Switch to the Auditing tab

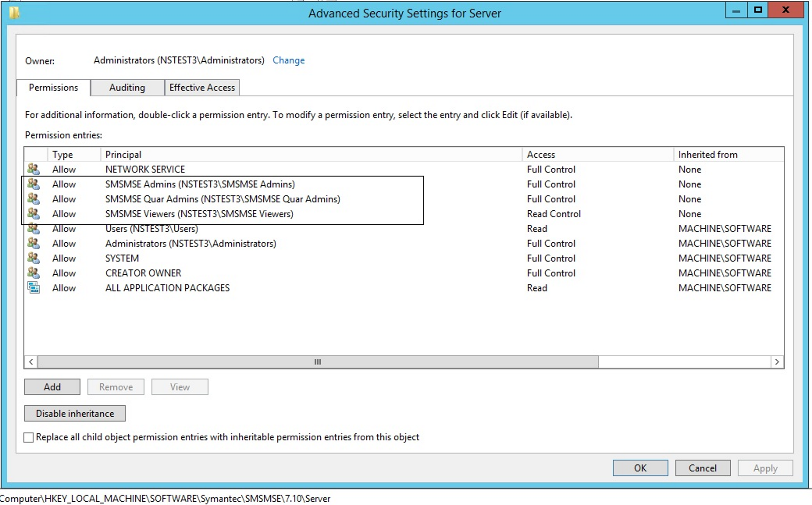pyautogui.click(x=127, y=88)
